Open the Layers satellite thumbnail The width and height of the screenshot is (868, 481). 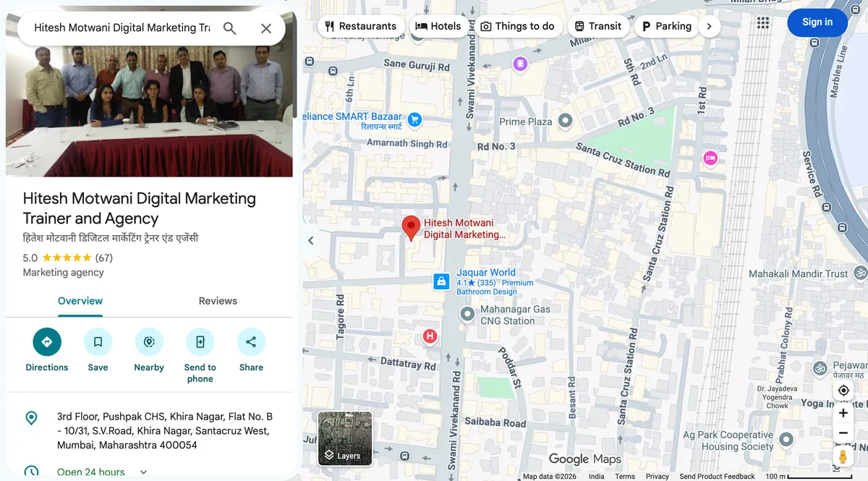click(x=345, y=438)
